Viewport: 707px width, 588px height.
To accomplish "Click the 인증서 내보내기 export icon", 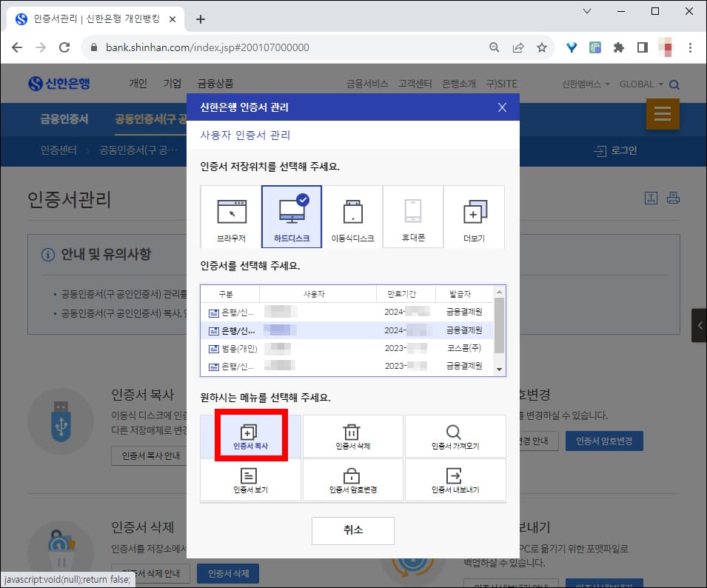I will [x=455, y=474].
